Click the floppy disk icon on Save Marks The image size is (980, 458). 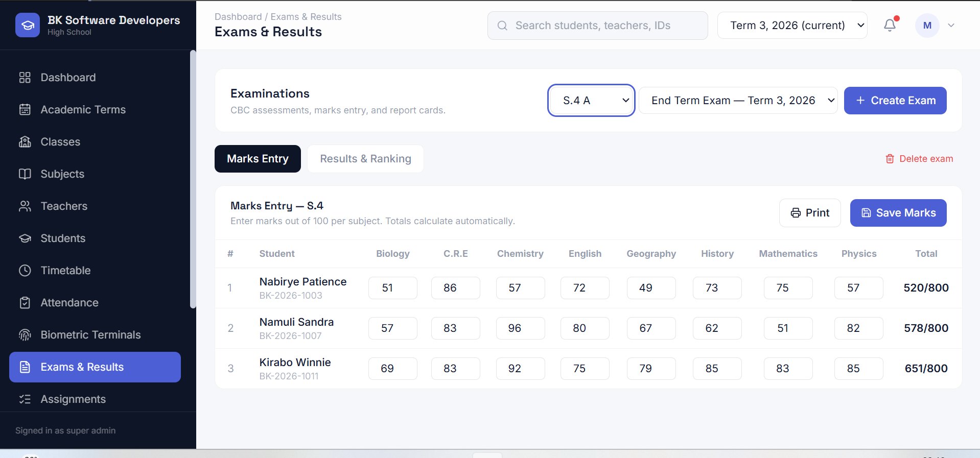(x=866, y=213)
